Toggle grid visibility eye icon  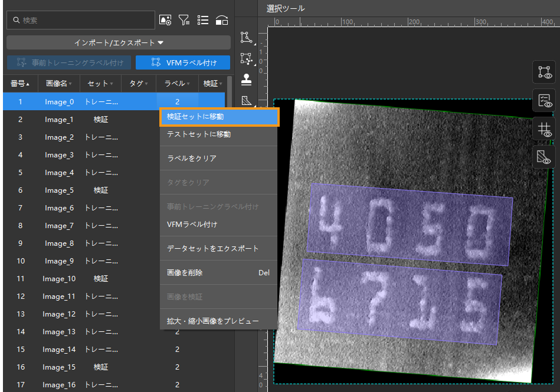click(543, 129)
